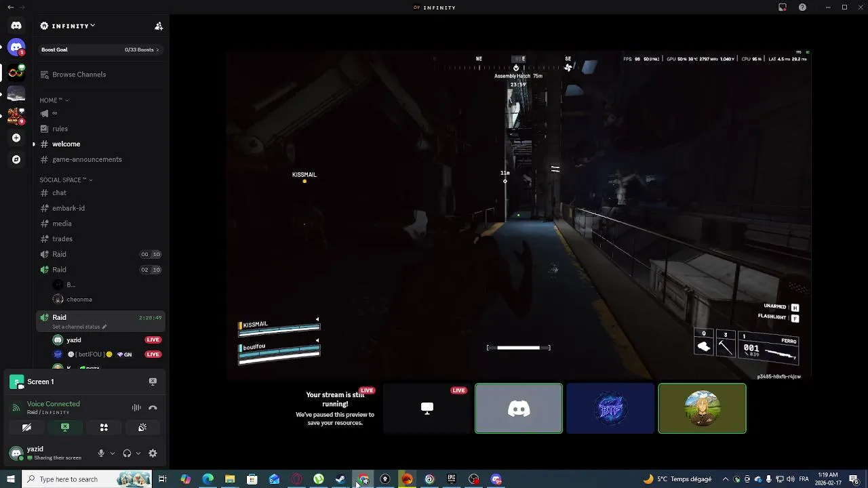This screenshot has width=868, height=488.
Task: Toggle the camera on in voice panel
Action: 26,428
